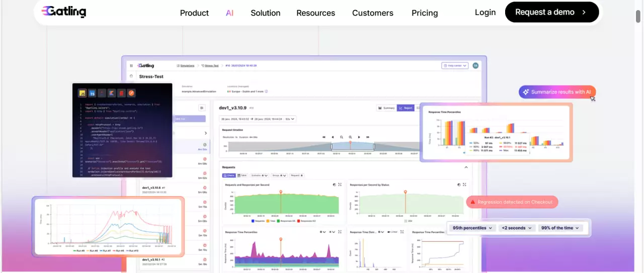Viewport: 644px width, 273px height.
Task: Open the Customers menu
Action: tap(373, 13)
